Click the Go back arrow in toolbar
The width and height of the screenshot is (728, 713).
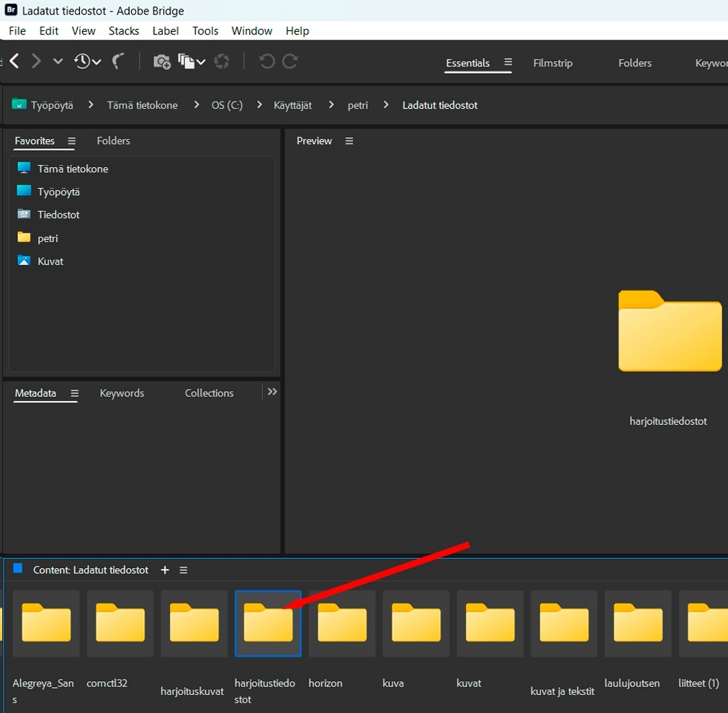(14, 62)
